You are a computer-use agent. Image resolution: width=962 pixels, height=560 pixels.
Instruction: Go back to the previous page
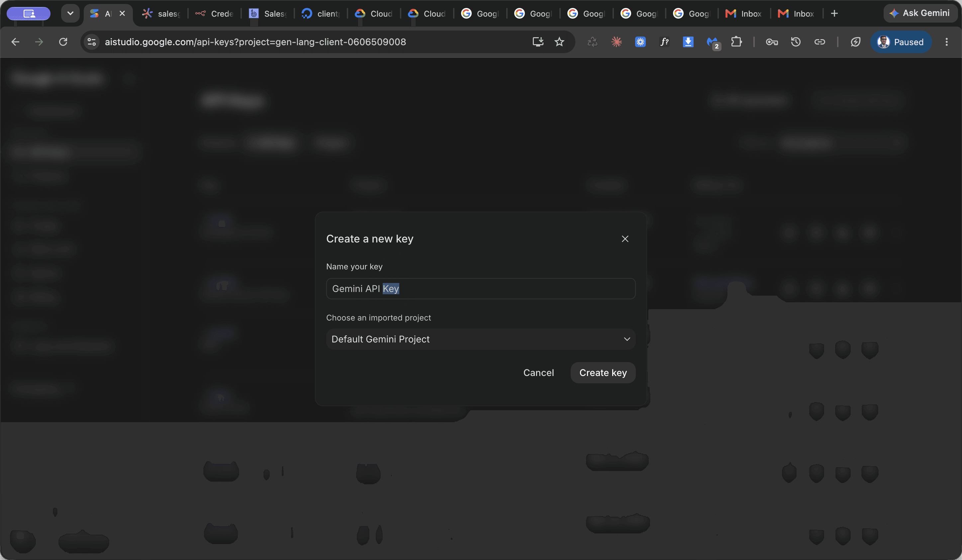tap(15, 42)
